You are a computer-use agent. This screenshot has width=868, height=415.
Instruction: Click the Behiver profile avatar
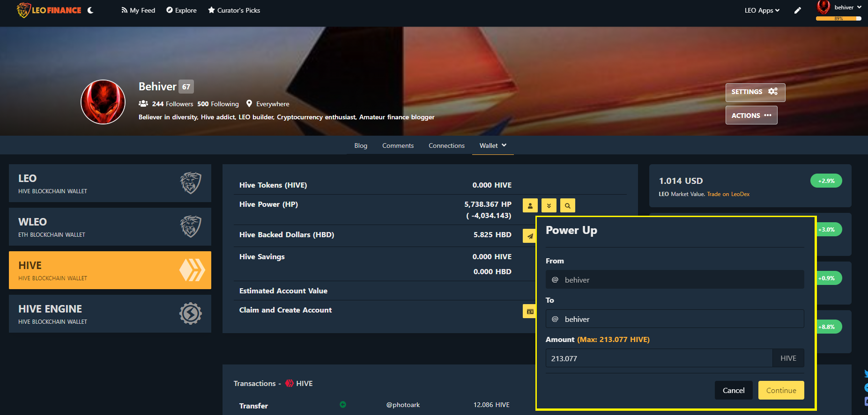(x=103, y=102)
